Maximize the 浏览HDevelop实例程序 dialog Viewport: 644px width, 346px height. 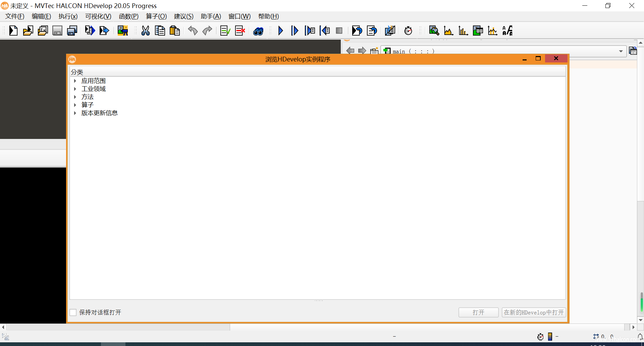coord(538,58)
